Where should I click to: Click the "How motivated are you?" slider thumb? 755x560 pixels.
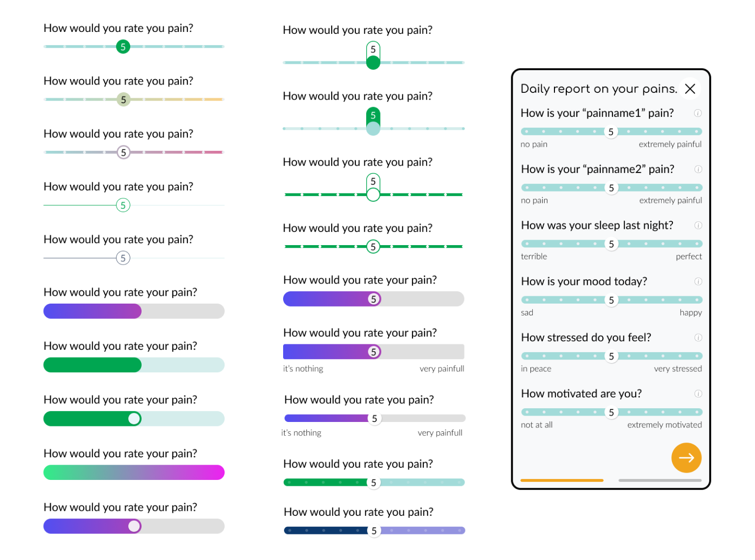(x=611, y=413)
